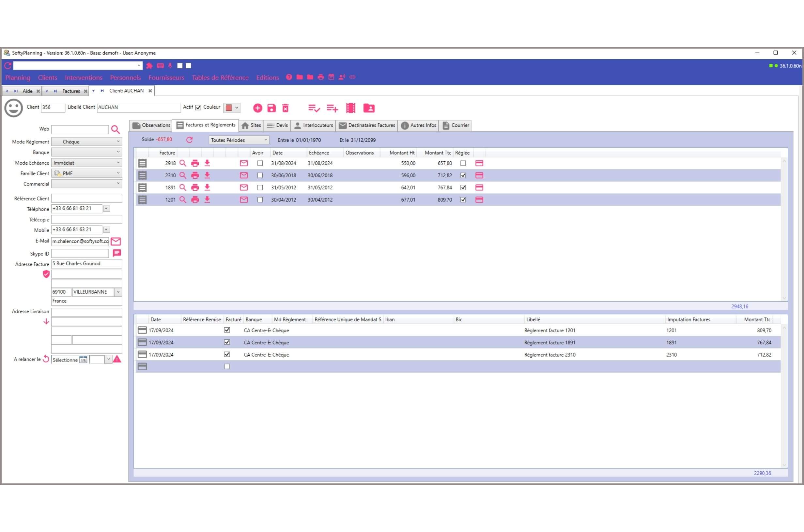The height and width of the screenshot is (532, 804).
Task: Open the web search magnifier beside the Web field
Action: click(x=116, y=129)
